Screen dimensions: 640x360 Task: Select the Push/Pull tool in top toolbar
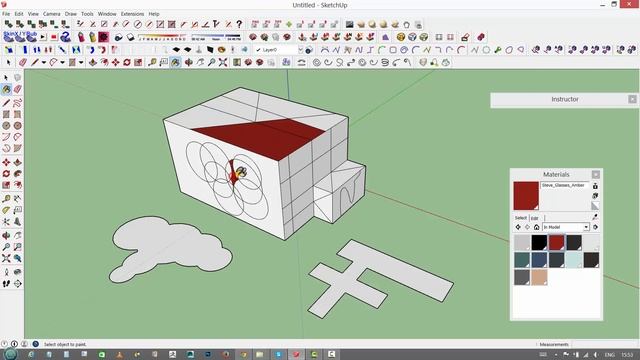click(x=93, y=62)
